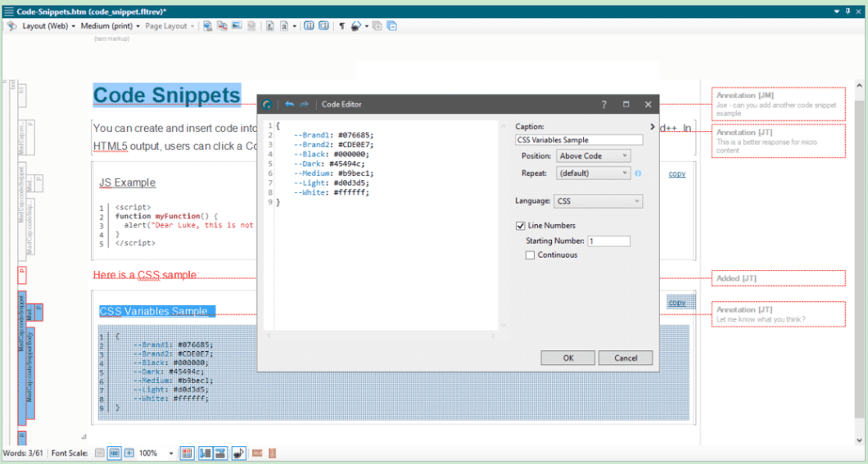868x464 pixels.
Task: Click the Starting Number input field
Action: pos(608,241)
